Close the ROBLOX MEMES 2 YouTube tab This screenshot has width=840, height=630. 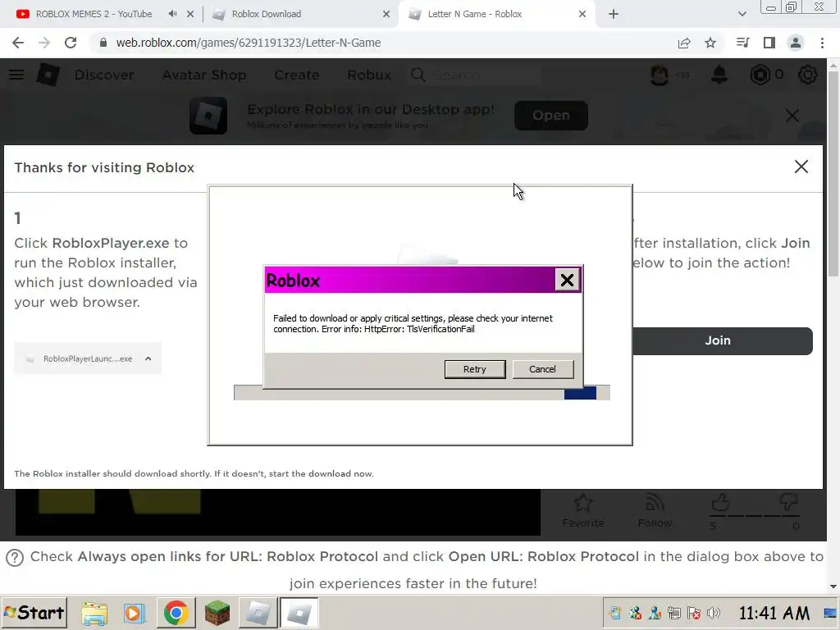[x=190, y=14]
